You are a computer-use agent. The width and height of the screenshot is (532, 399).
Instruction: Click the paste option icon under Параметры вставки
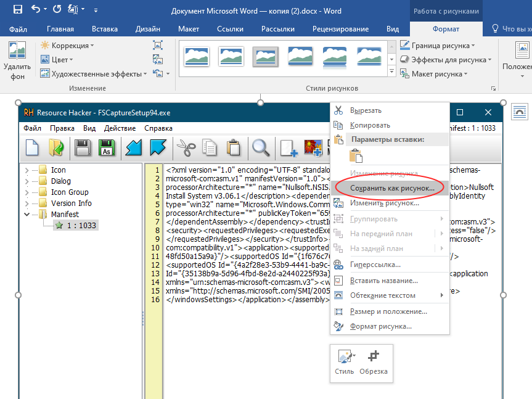pos(356,156)
